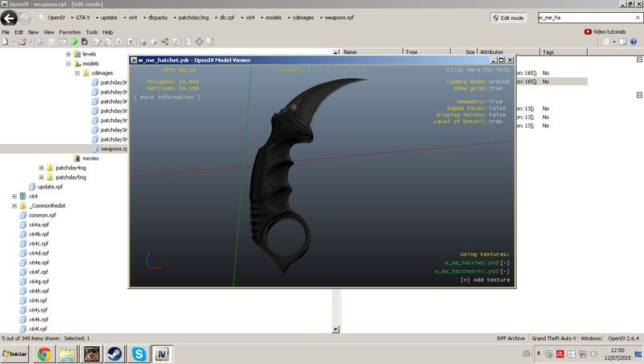Click the new file toolbar icon
644x364 pixels.
pyautogui.click(x=6, y=41)
